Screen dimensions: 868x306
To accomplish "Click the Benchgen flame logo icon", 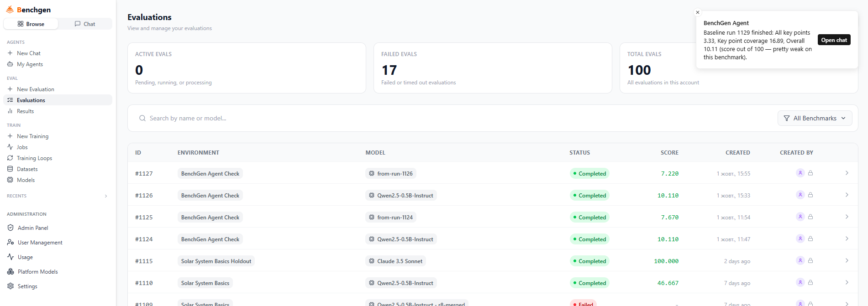I will [10, 10].
